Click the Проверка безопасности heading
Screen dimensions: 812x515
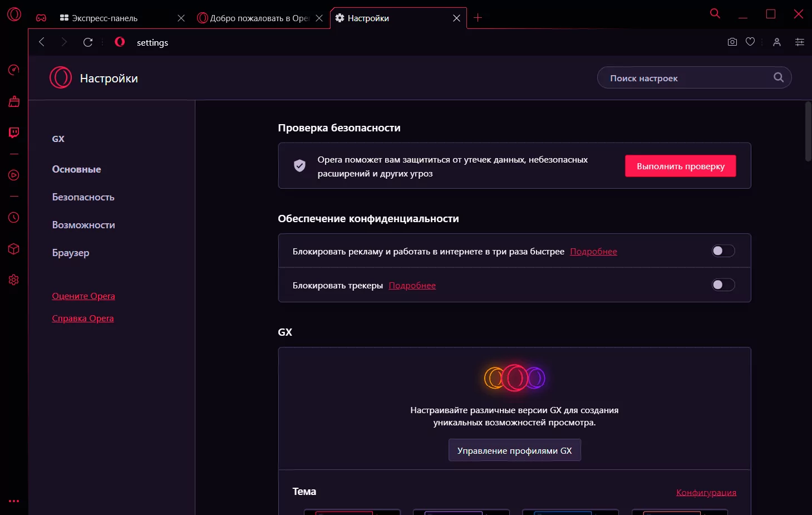[339, 128]
